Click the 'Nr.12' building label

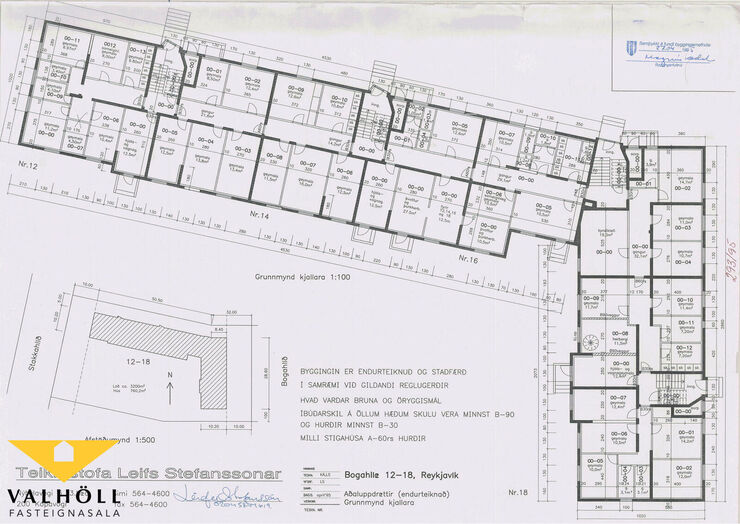(28, 166)
